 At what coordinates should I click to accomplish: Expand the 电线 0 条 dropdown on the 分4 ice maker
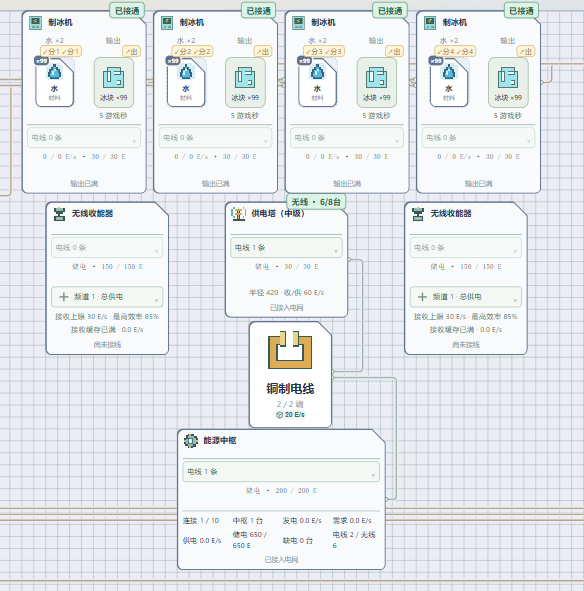click(x=478, y=138)
